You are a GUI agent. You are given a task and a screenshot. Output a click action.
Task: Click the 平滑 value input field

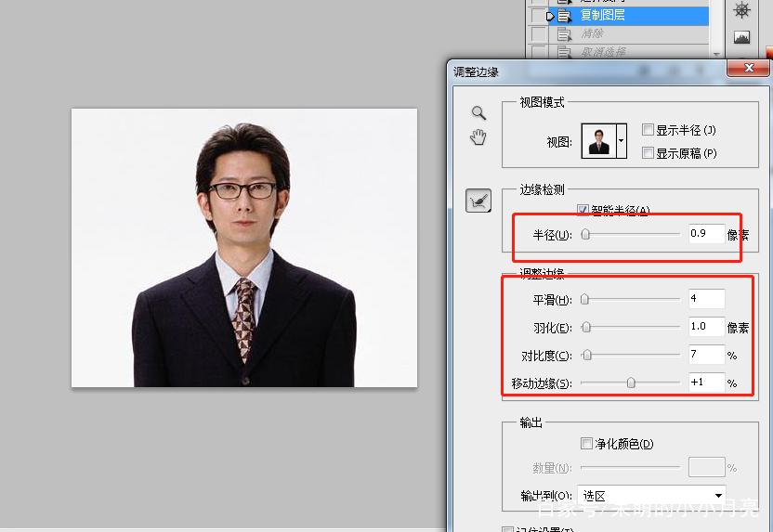pyautogui.click(x=706, y=299)
